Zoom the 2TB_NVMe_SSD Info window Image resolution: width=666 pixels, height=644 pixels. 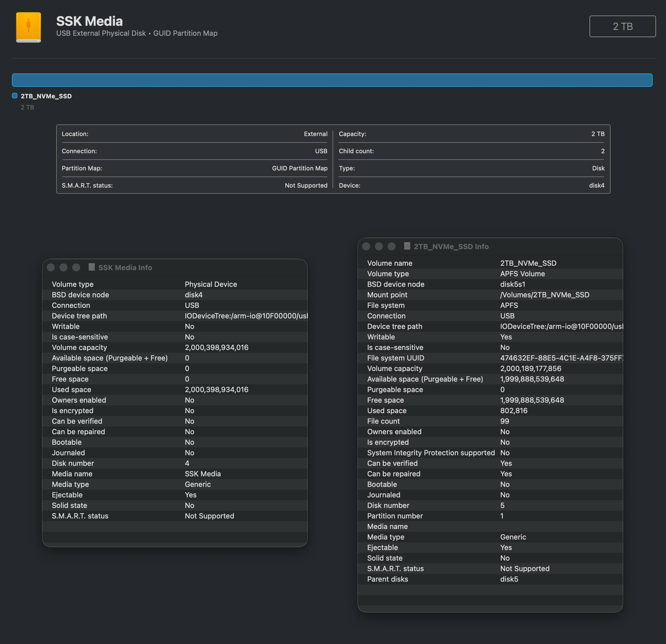pyautogui.click(x=392, y=246)
